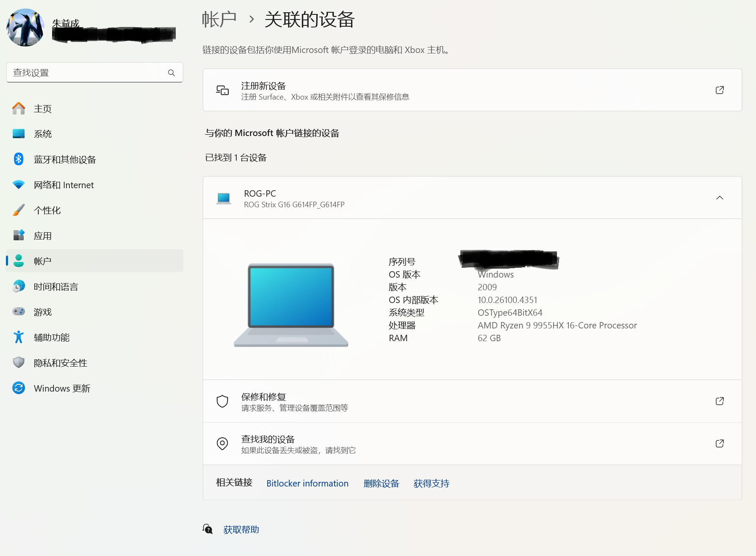Click the AMD Ryzen 9 9955HX processor text

coord(557,325)
